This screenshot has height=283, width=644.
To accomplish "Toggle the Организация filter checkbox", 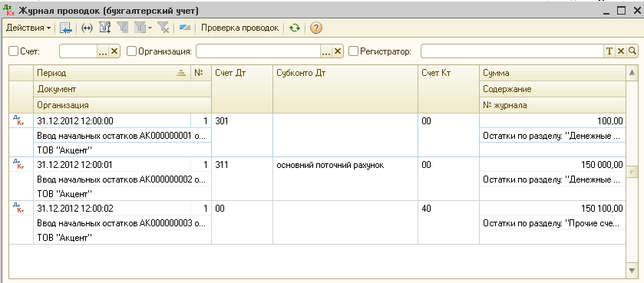I will pos(132,51).
